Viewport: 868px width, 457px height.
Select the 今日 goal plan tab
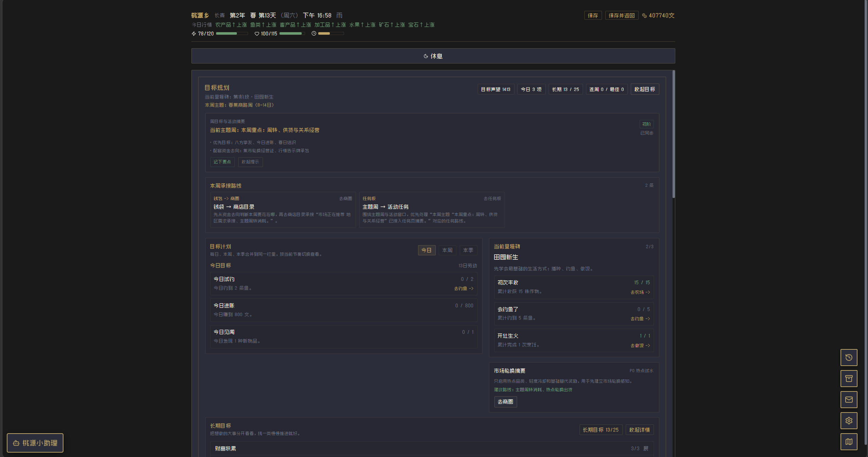pos(426,250)
